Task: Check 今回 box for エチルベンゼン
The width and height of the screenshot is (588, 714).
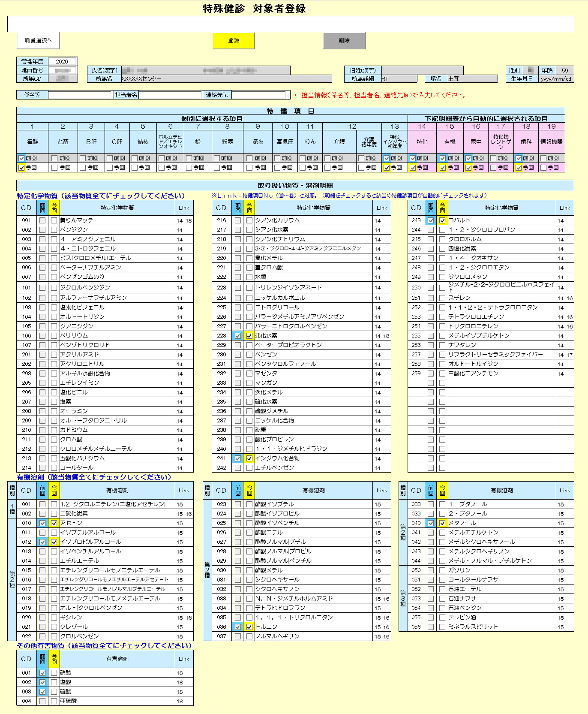Action: [x=249, y=468]
